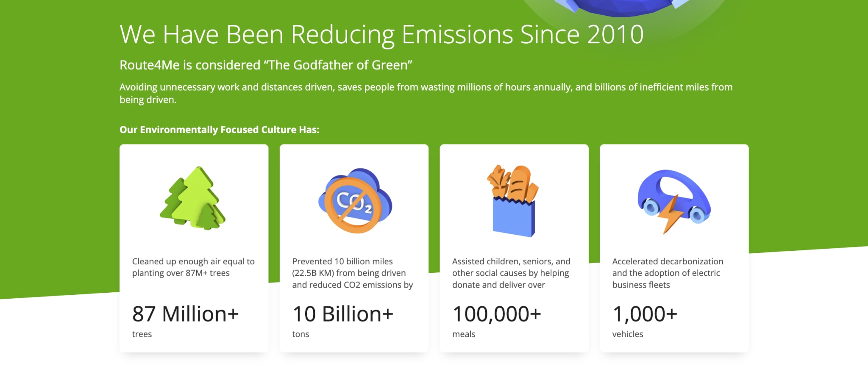This screenshot has height=366, width=868.
Task: Click the 'tons' label under 10 Billion+
Action: [300, 334]
